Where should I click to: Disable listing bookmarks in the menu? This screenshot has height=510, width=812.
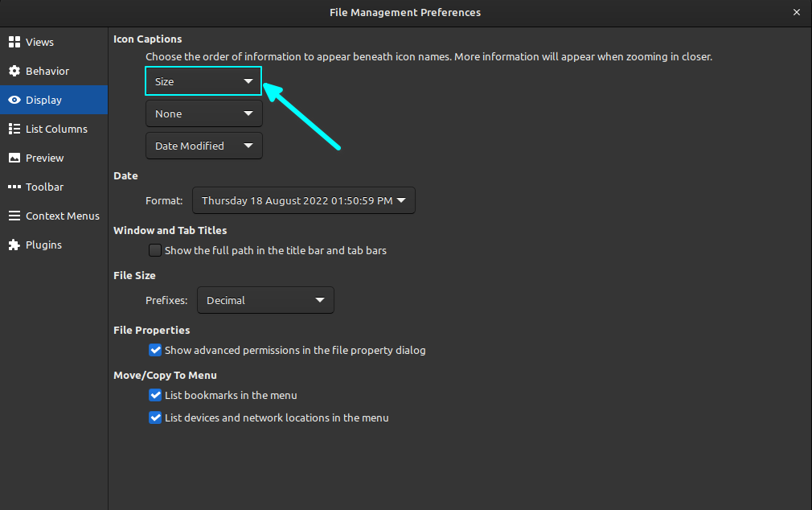(155, 395)
